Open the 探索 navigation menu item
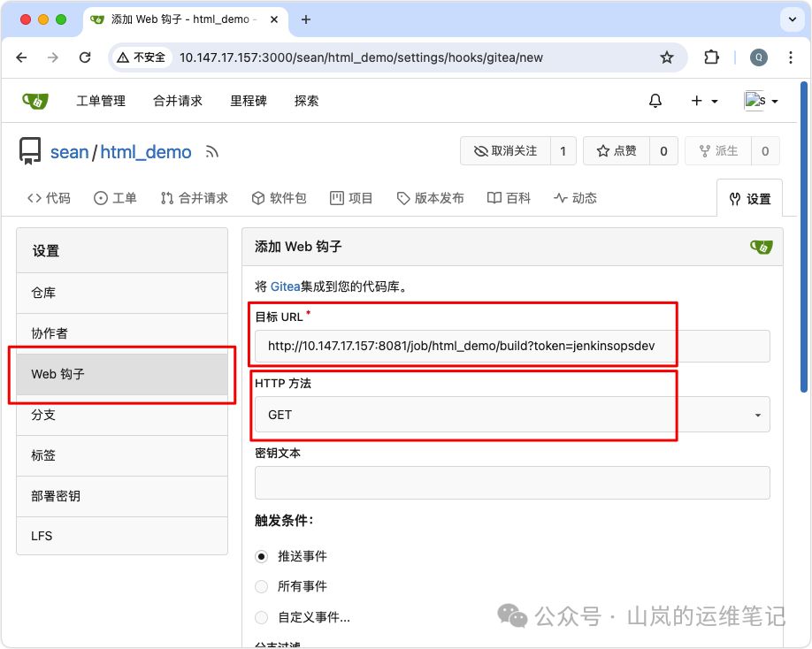The image size is (812, 649). [306, 100]
